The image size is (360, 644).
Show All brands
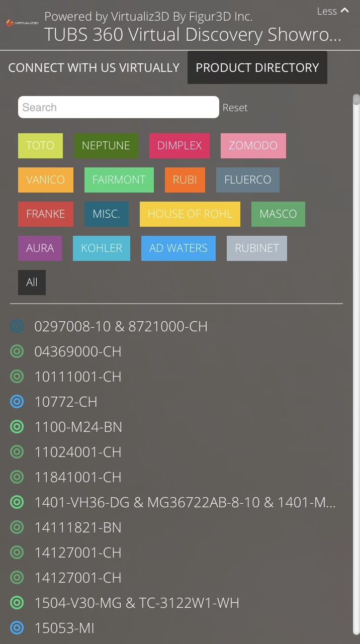pos(32,283)
